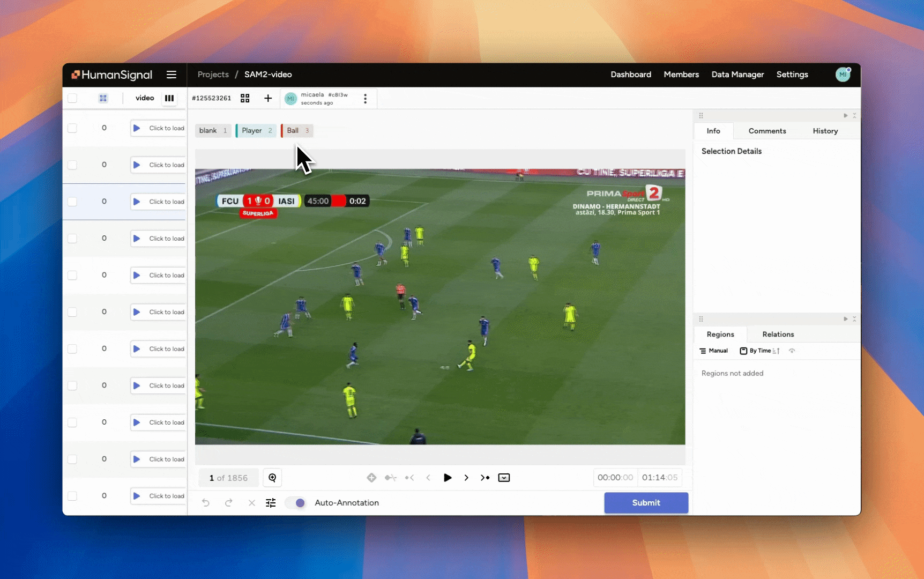Collapse the Info panel with arrow
Viewport: 924px width, 579px height.
(x=846, y=116)
